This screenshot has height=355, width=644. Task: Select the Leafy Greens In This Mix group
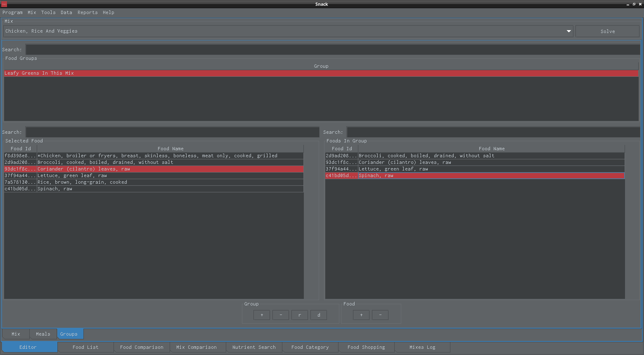coord(39,73)
